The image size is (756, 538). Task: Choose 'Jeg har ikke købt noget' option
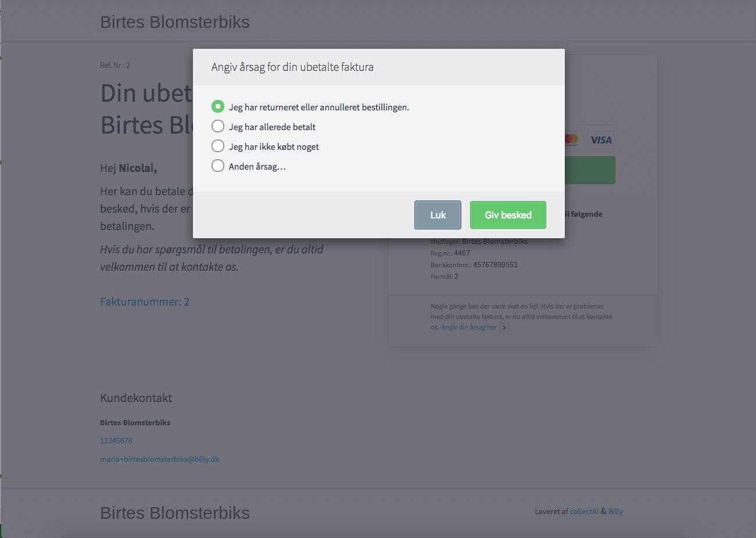pos(218,146)
